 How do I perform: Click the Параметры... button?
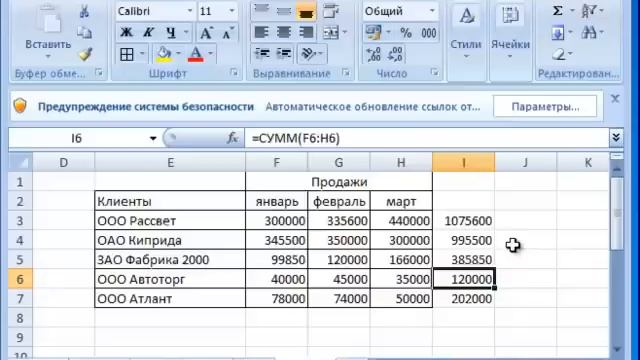click(545, 107)
